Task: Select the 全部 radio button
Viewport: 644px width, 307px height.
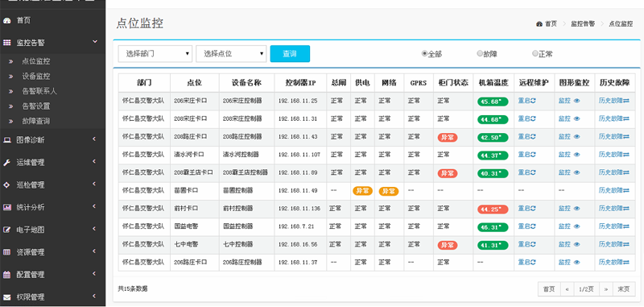Action: (425, 53)
